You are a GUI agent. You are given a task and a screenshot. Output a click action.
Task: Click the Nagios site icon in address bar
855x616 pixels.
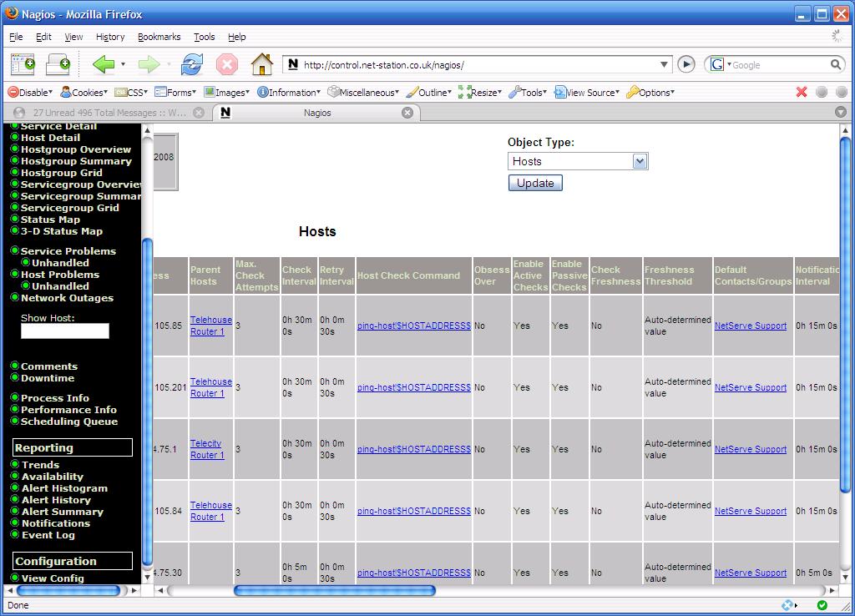coord(293,65)
